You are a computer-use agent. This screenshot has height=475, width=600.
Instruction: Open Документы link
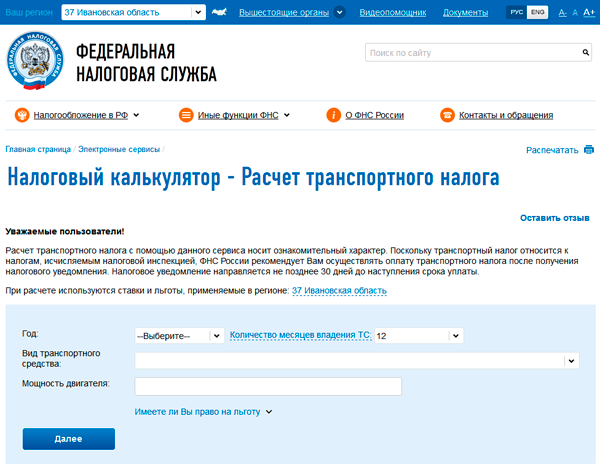click(465, 13)
